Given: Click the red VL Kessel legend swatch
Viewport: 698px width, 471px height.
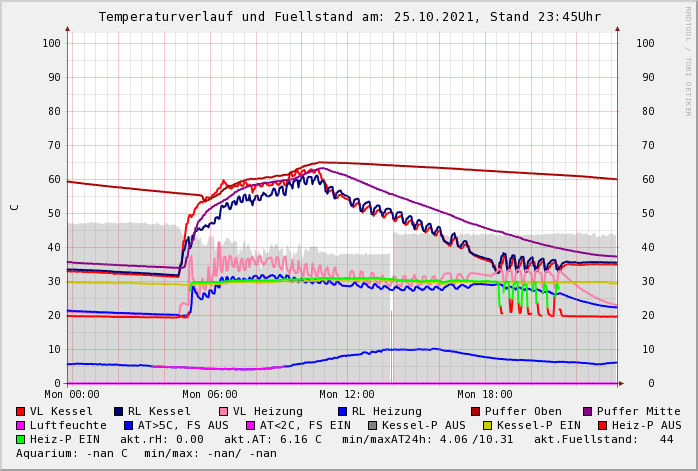Looking at the screenshot, I should tap(21, 412).
